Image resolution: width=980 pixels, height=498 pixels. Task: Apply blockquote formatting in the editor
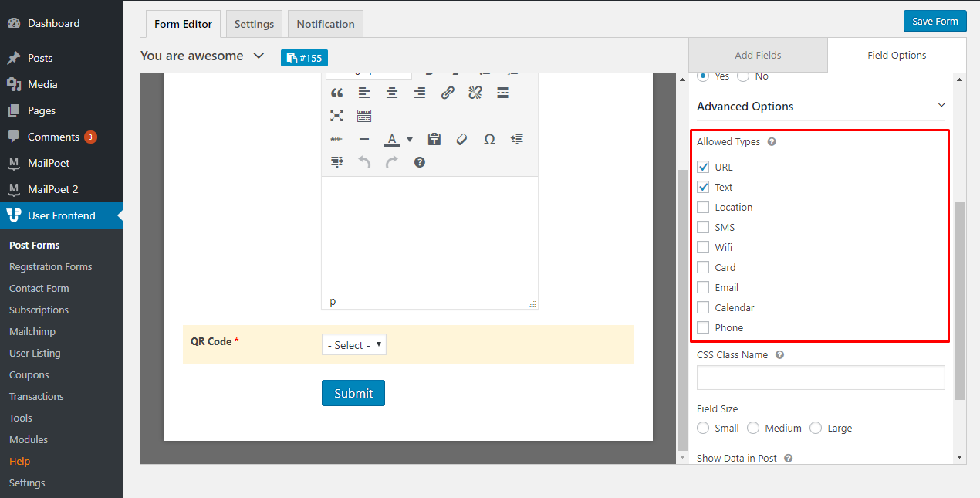point(336,93)
